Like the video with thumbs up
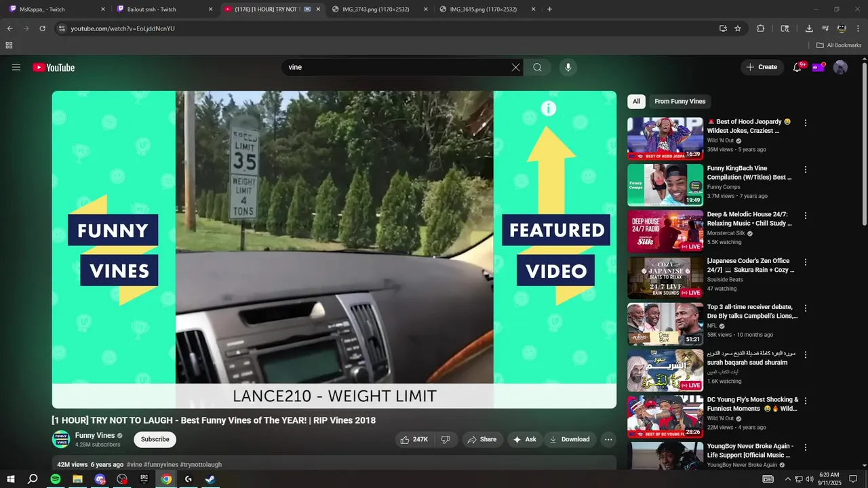 [x=414, y=439]
